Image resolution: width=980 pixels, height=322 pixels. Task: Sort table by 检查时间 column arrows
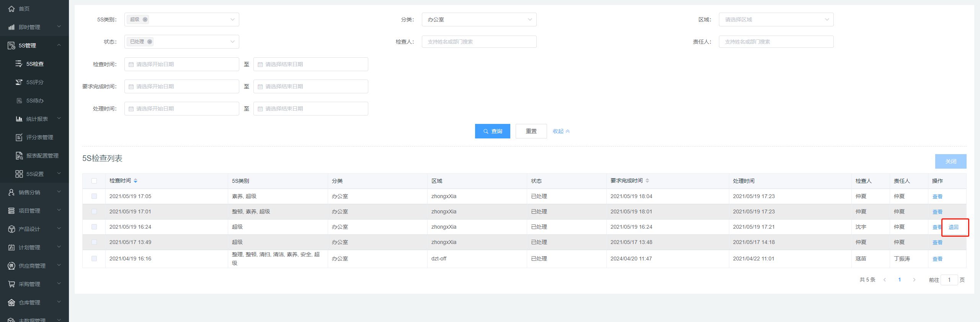coord(136,181)
